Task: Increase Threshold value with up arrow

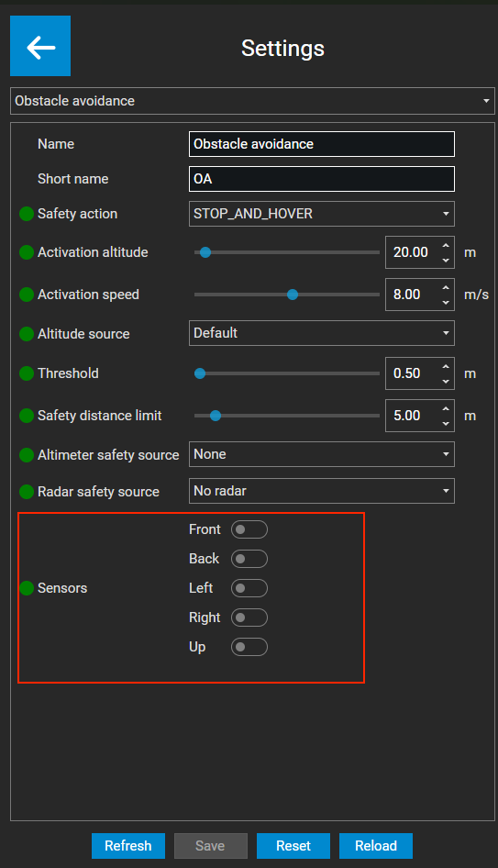Action: pyautogui.click(x=446, y=365)
